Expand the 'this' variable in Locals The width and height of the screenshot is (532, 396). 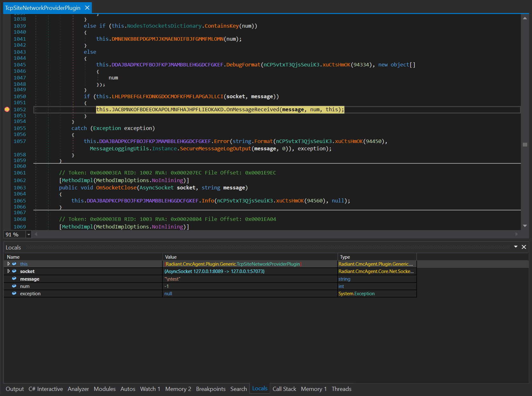tap(9, 264)
